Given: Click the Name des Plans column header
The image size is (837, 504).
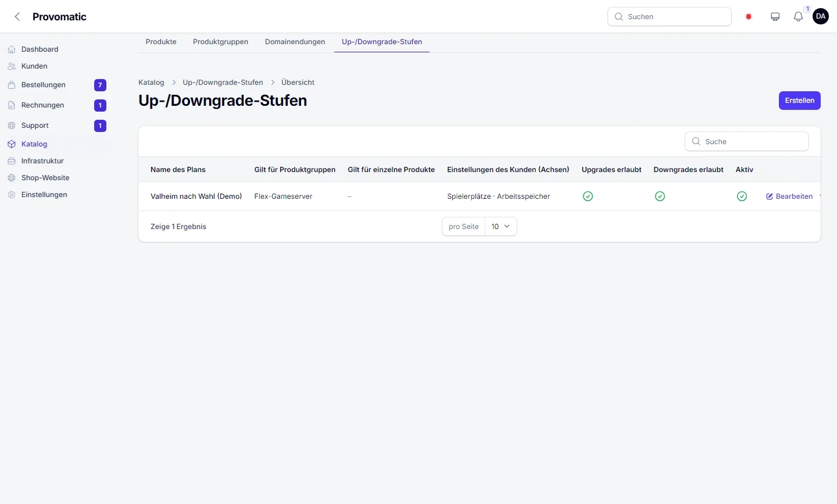Looking at the screenshot, I should [178, 170].
